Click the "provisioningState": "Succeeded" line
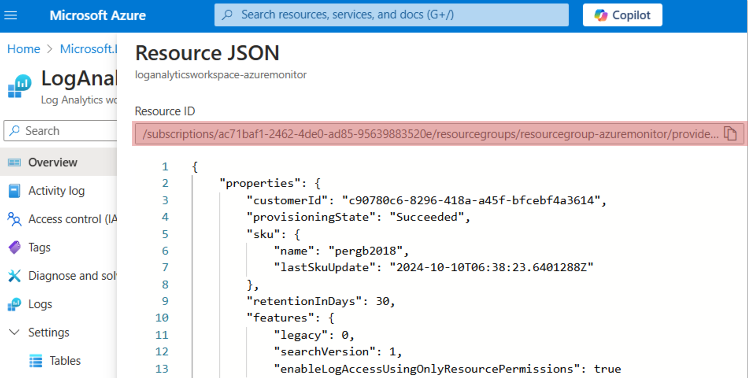 pyautogui.click(x=358, y=217)
